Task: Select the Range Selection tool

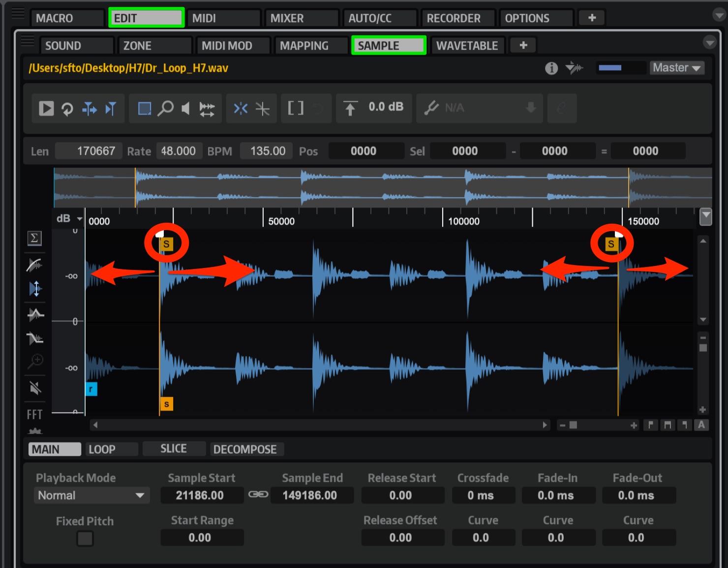Action: click(145, 108)
